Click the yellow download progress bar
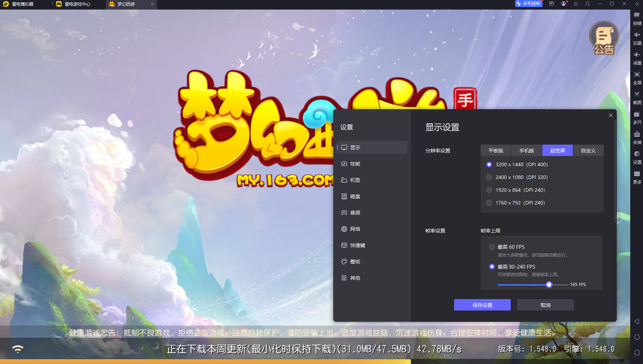The height and width of the screenshot is (364, 643). pos(205,362)
